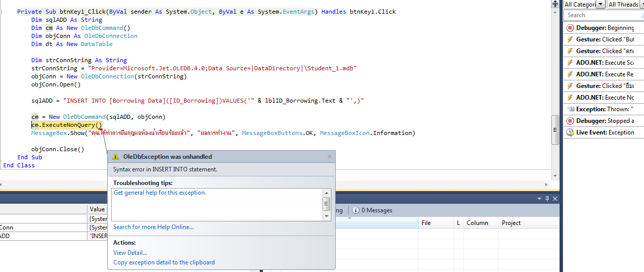The width and height of the screenshot is (644, 272).
Task: Click the Live Event Exception clock icon
Action: pos(570,132)
